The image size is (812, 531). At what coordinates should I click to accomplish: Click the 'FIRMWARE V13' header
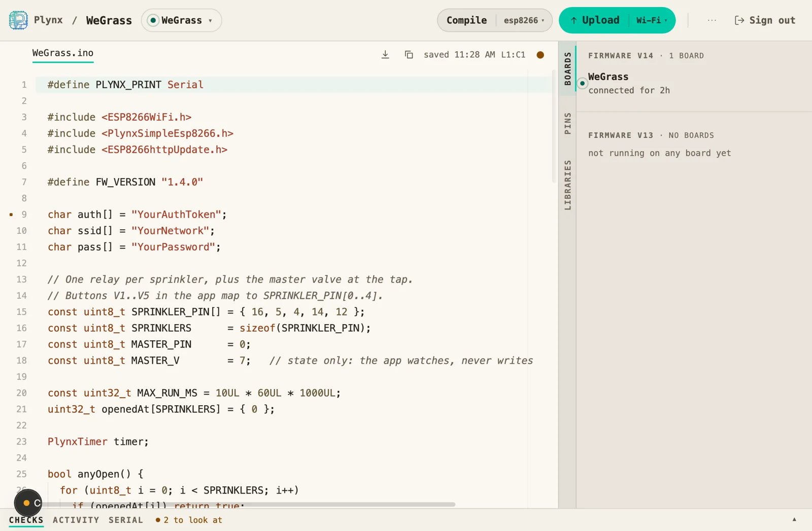click(621, 135)
